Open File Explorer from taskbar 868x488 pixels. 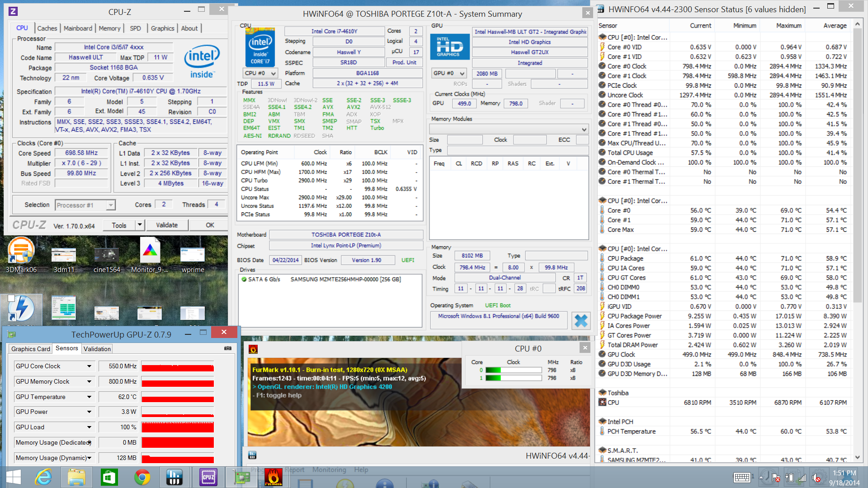pyautogui.click(x=76, y=477)
